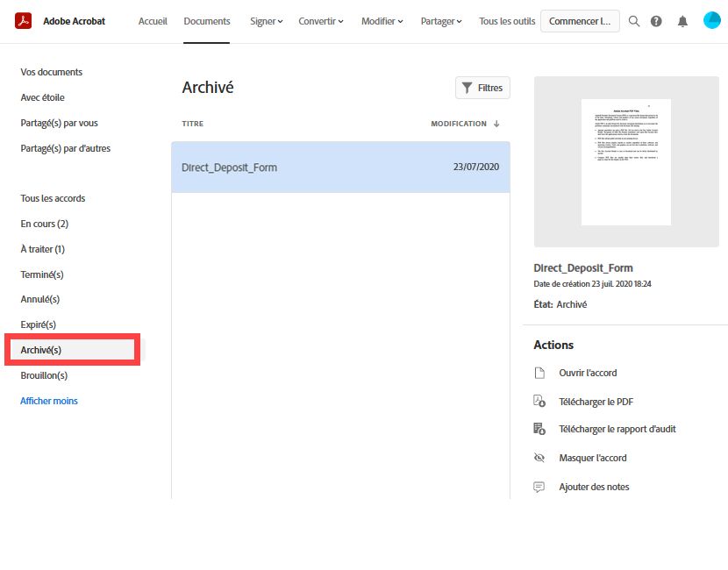
Task: Show Brouillon(s) agreements
Action: (44, 375)
